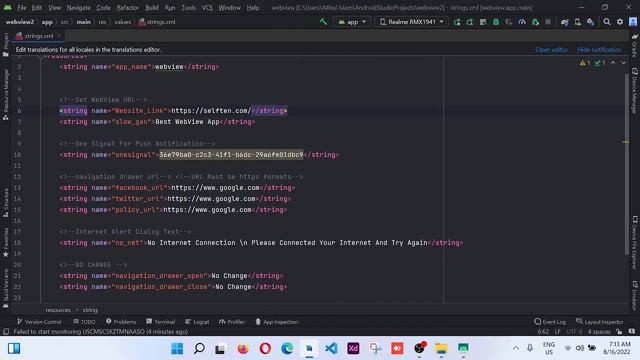This screenshot has width=640, height=360.
Task: Open the Device File Explorer side panel
Action: point(635,242)
